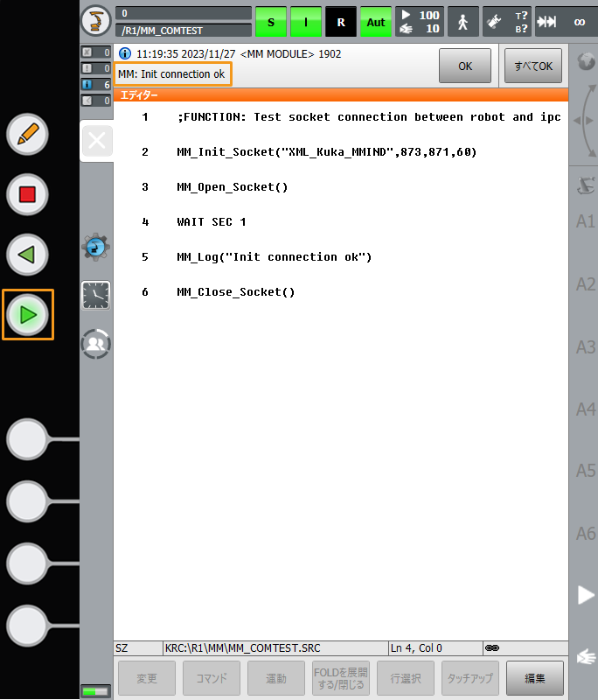
Task: Select line 5 MM_Log statement
Action: coord(275,256)
